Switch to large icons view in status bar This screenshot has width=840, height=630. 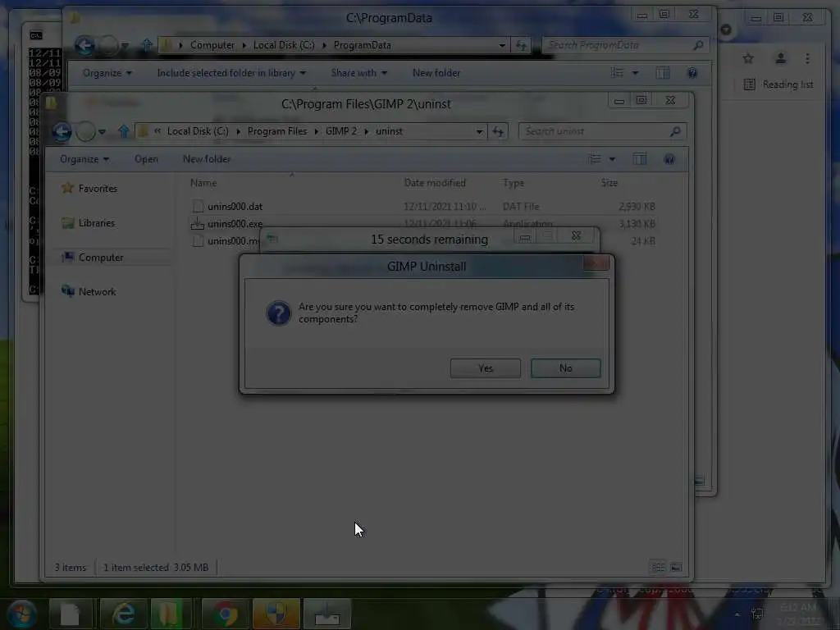tap(676, 567)
